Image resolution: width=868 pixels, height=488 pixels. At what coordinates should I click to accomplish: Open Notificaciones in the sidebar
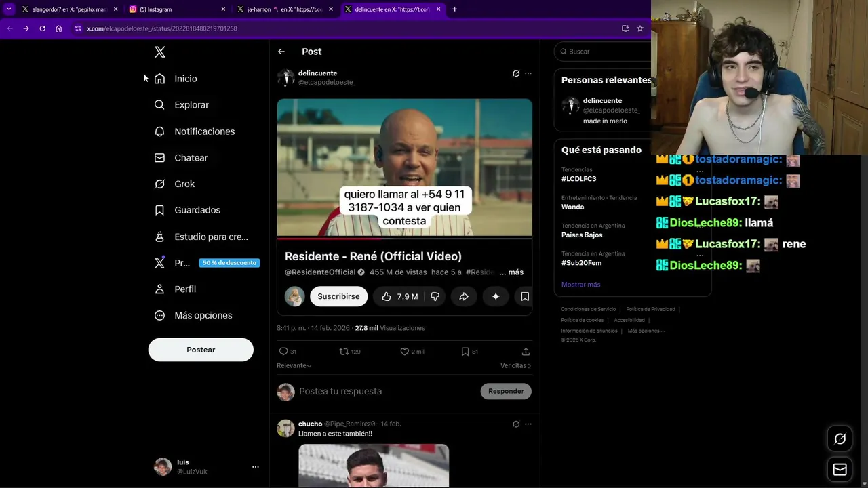tap(194, 131)
